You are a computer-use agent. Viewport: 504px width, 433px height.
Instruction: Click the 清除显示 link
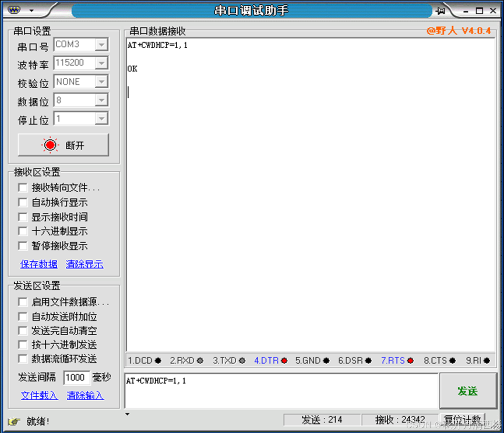coord(84,264)
